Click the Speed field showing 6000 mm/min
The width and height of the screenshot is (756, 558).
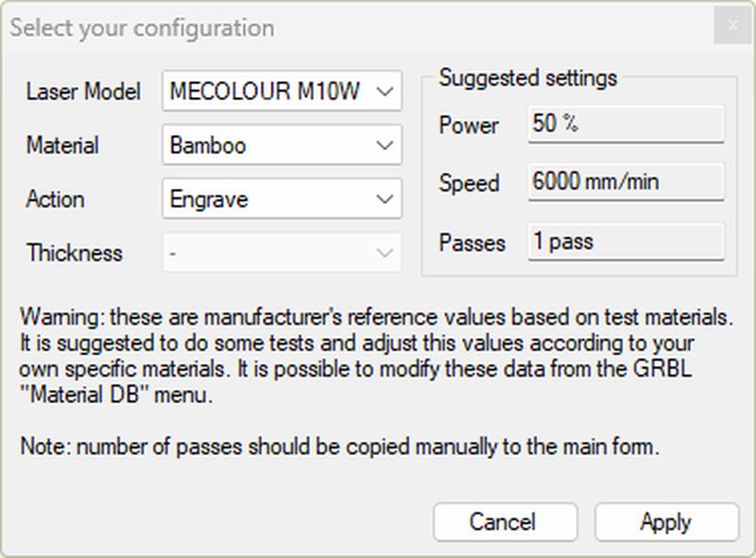[626, 182]
